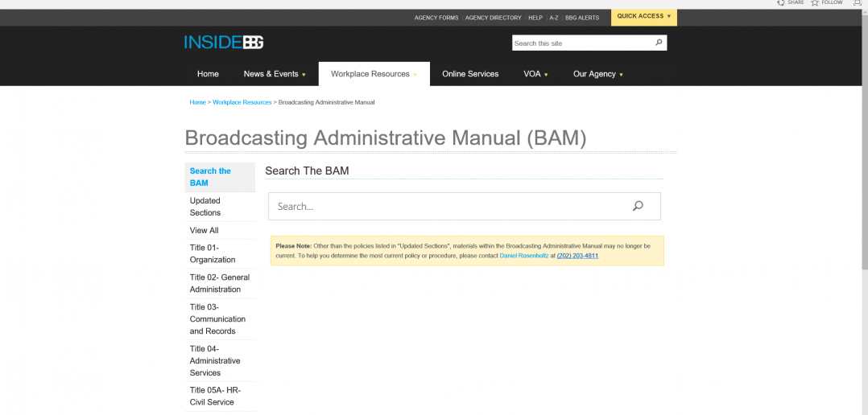This screenshot has height=415, width=868.
Task: Go to the Home tab
Action: coord(208,74)
